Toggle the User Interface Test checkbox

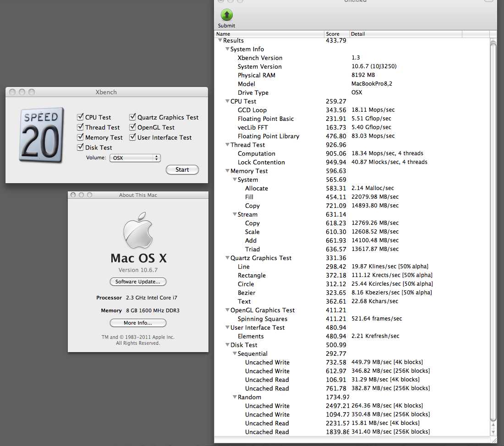pos(132,137)
